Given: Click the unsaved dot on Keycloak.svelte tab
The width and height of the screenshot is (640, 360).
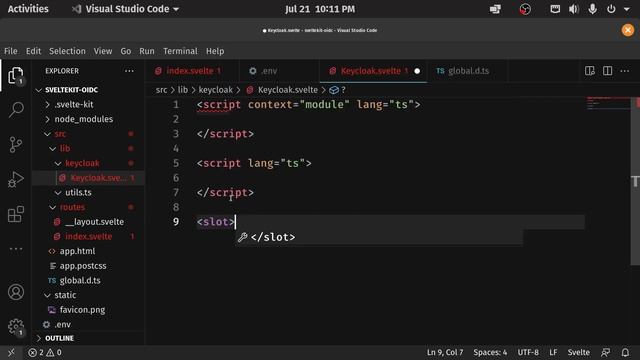Looking at the screenshot, I should point(417,71).
